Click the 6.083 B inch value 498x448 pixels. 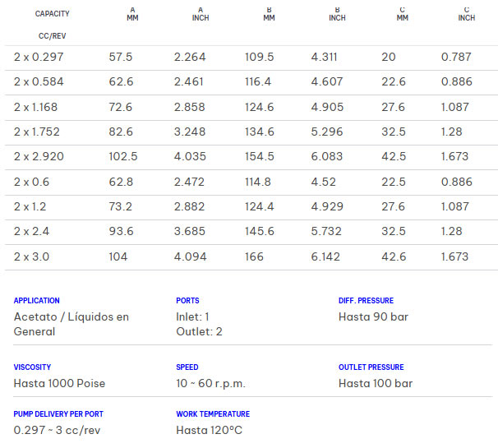(x=327, y=156)
